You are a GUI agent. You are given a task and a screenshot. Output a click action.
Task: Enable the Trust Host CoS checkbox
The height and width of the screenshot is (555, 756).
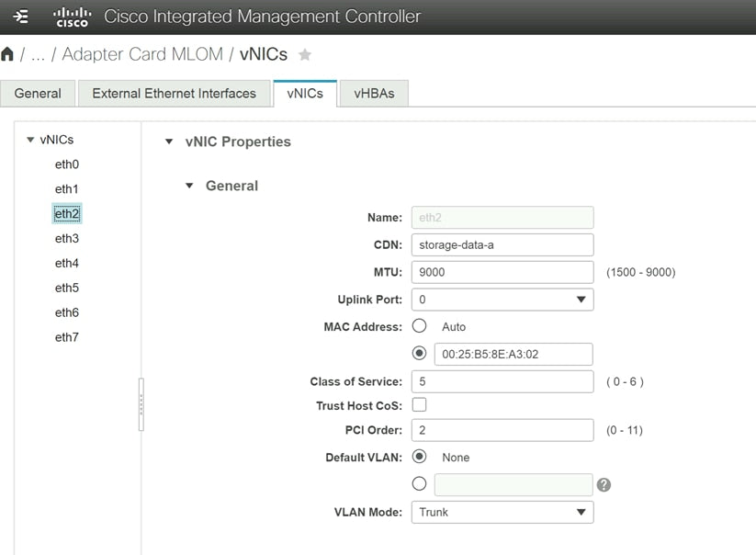[x=420, y=405]
